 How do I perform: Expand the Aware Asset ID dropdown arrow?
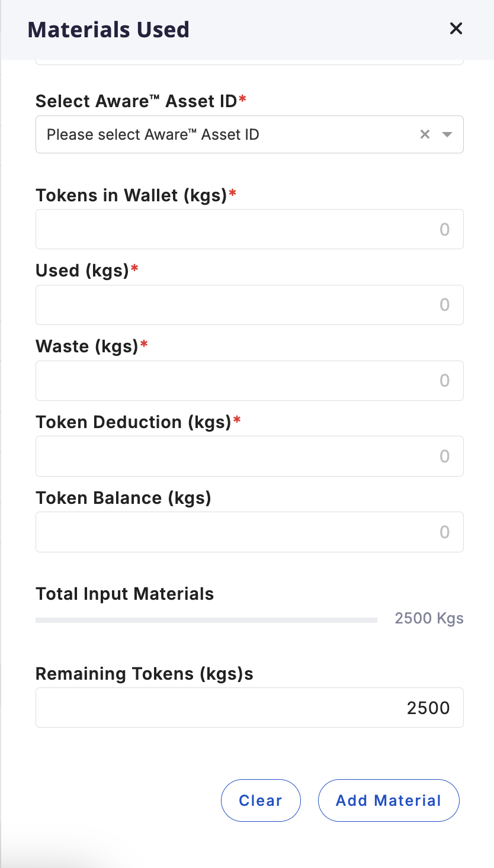pos(447,134)
